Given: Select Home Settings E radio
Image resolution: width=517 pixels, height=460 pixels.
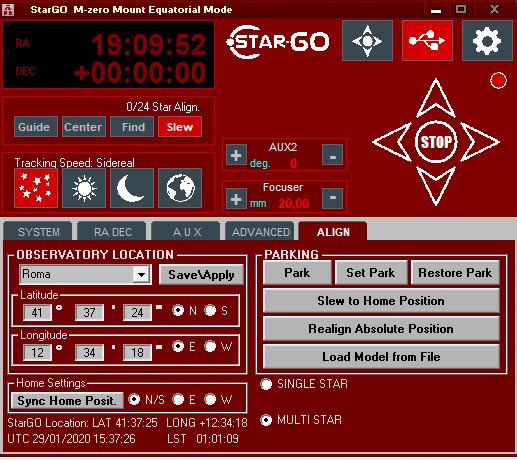Looking at the screenshot, I should (x=178, y=399).
